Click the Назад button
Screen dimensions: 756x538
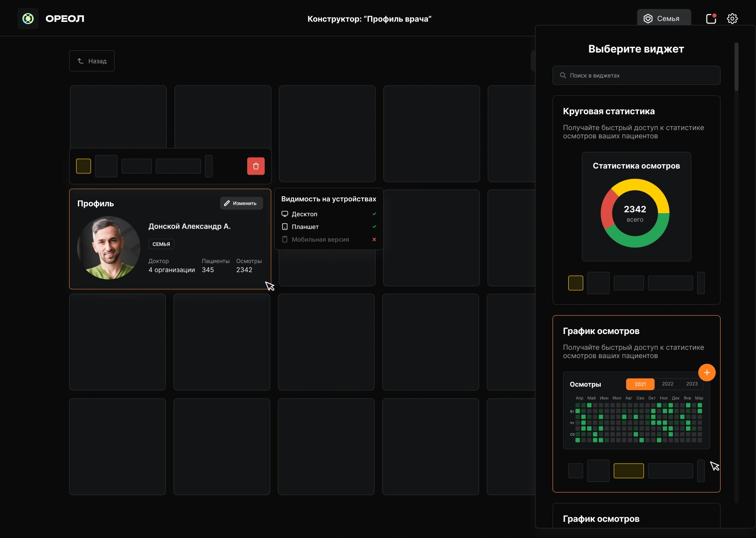click(x=92, y=60)
